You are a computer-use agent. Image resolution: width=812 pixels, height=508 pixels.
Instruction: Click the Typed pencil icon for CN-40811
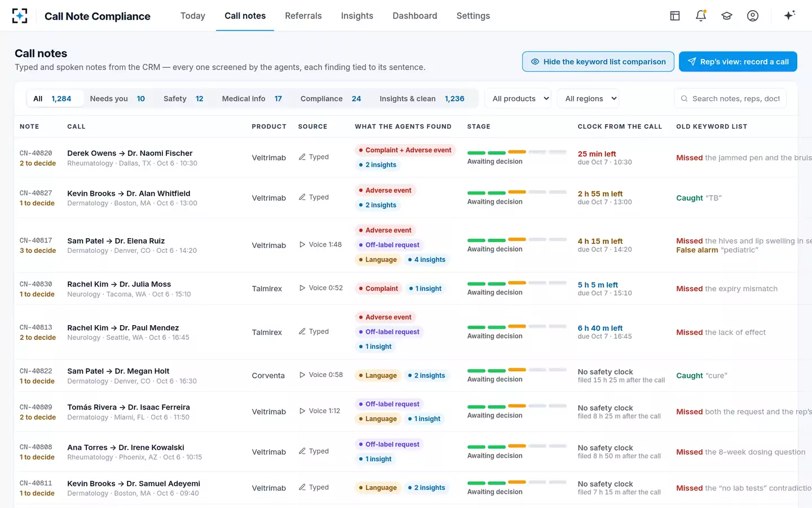pos(302,487)
